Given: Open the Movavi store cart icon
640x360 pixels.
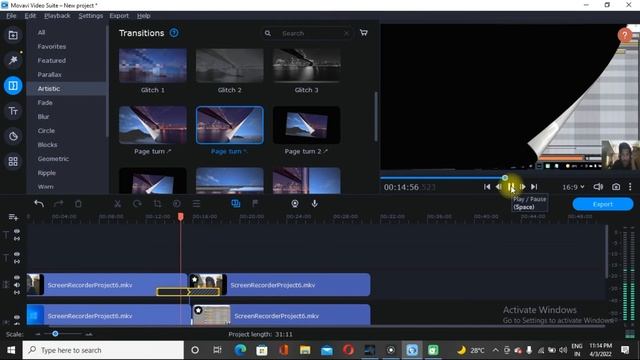Looking at the screenshot, I should (x=364, y=33).
